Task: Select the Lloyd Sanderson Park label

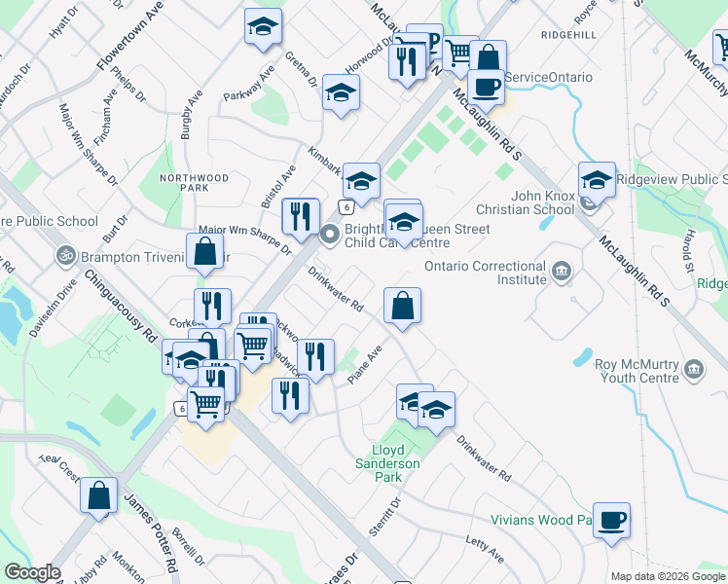Action: 387,463
